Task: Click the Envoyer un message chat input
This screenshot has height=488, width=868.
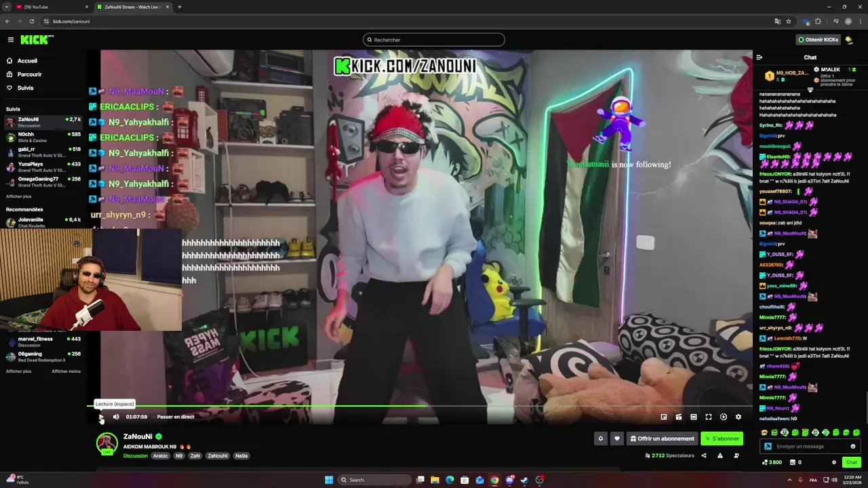Action: 810,447
